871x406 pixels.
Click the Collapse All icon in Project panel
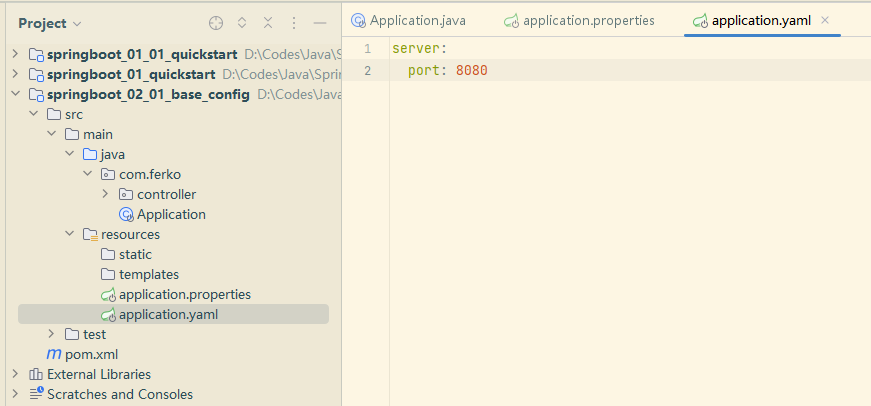268,23
